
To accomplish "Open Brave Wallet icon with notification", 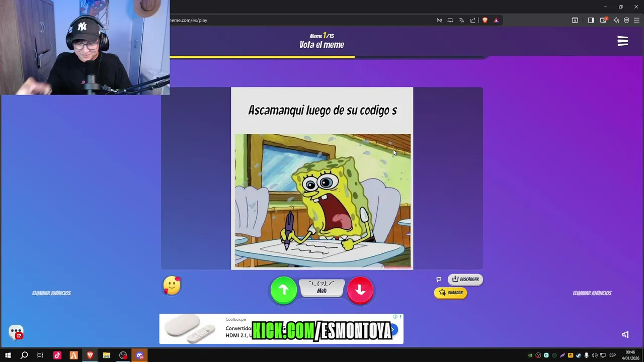I will pyautogui.click(x=603, y=20).
